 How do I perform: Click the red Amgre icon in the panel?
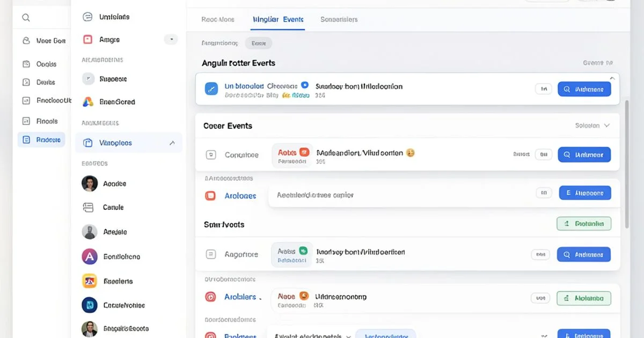click(x=88, y=40)
